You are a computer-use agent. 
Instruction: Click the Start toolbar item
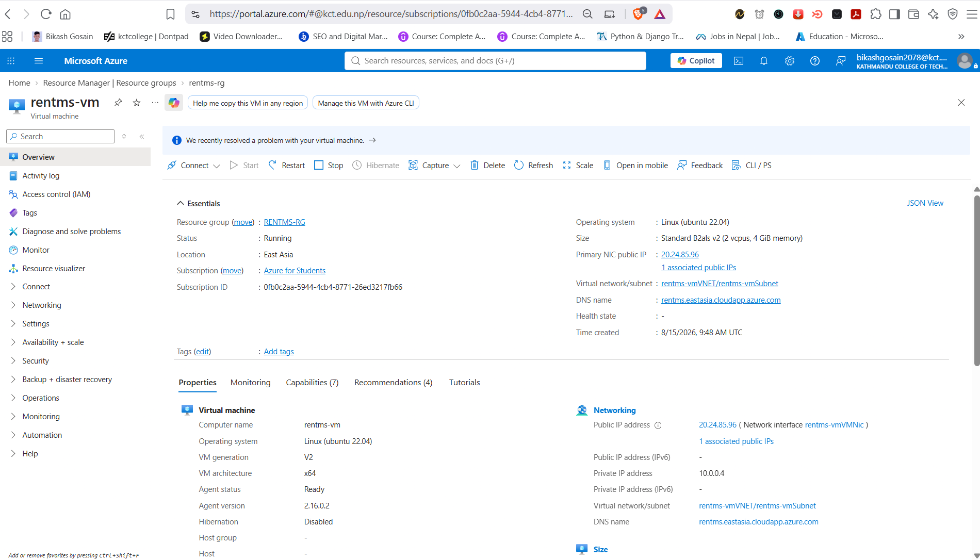click(x=244, y=166)
